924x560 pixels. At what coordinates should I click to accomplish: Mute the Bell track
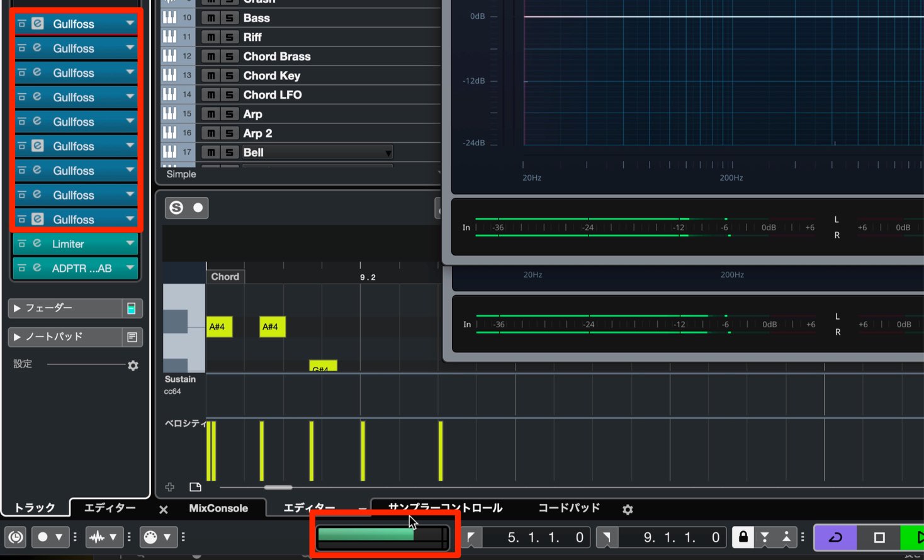pos(211,152)
